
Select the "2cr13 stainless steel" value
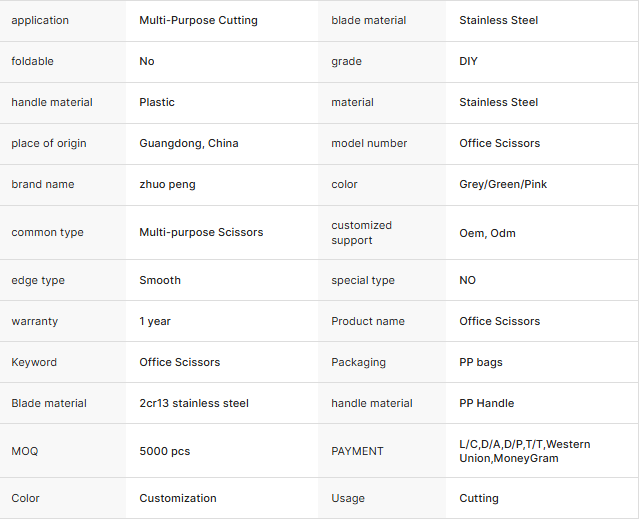coord(194,403)
